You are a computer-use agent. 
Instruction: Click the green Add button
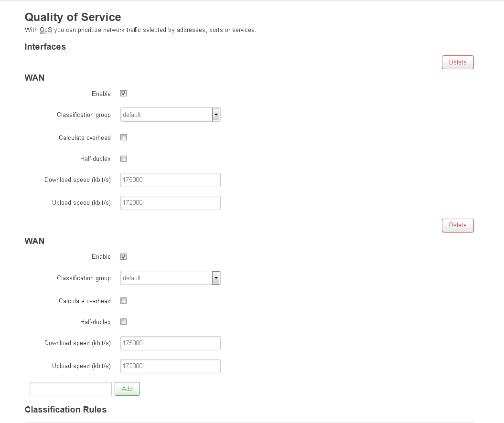[x=127, y=389]
